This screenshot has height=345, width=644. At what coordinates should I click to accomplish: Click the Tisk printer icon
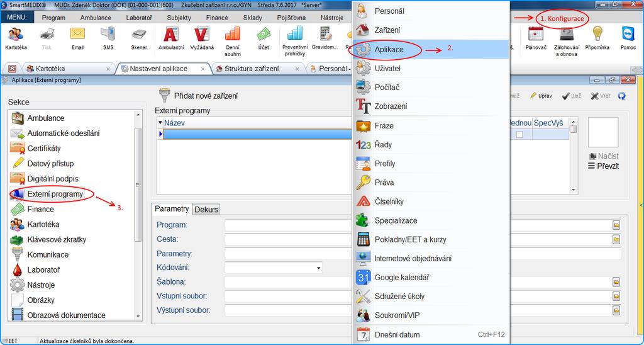[47, 38]
